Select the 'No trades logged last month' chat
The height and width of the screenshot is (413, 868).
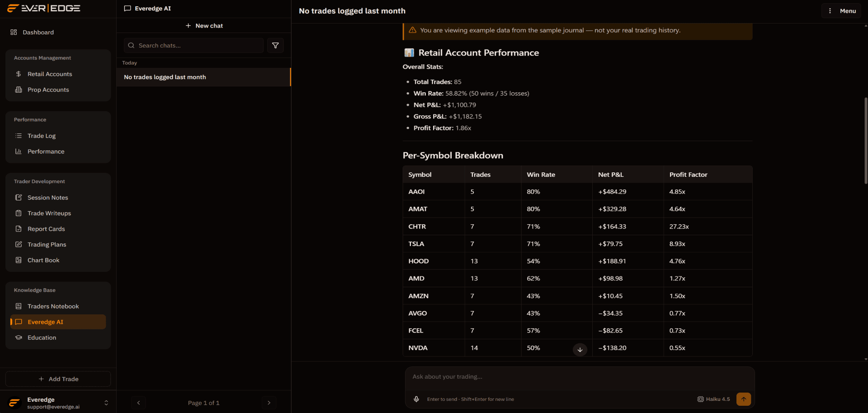point(203,77)
